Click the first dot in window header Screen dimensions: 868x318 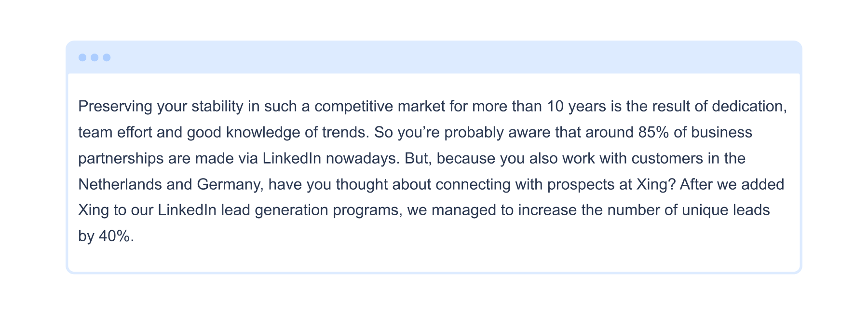point(82,57)
